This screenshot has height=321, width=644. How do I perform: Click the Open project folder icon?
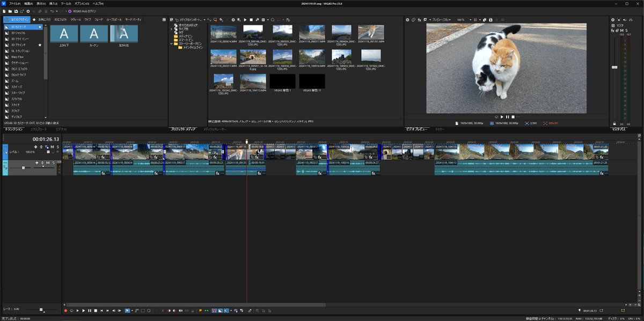pyautogui.click(x=10, y=11)
